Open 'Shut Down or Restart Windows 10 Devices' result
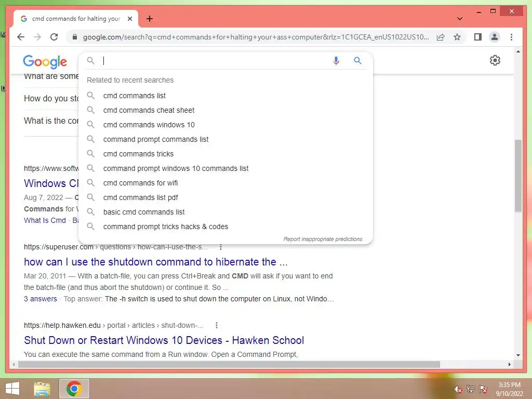Viewport: 532px width, 399px height. (x=164, y=340)
